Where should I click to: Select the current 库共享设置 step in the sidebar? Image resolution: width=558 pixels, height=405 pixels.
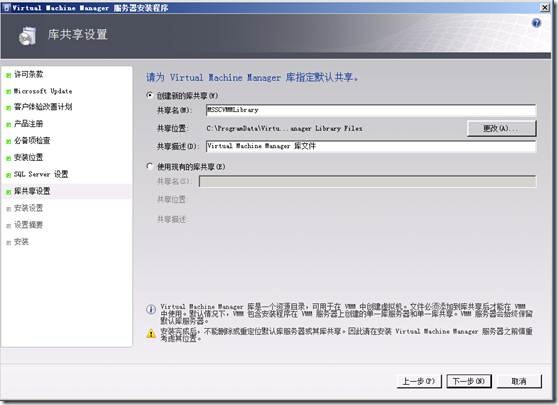[x=32, y=191]
